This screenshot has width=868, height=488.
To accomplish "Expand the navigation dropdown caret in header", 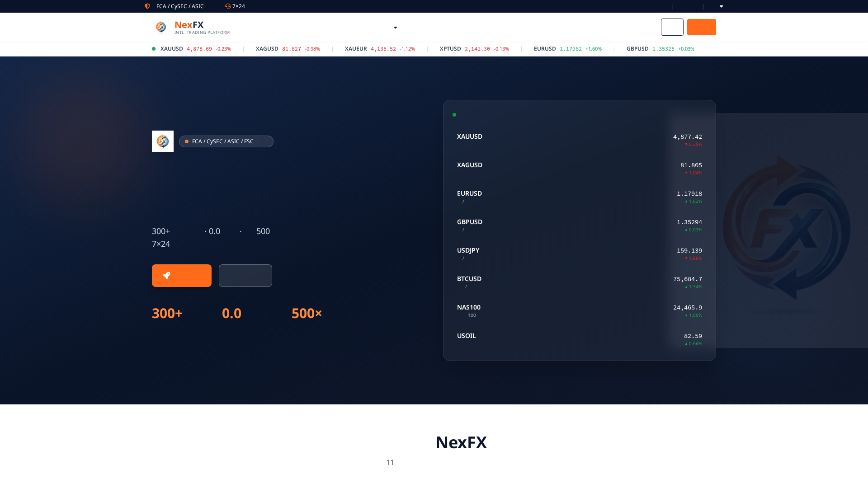I will click(x=396, y=28).
